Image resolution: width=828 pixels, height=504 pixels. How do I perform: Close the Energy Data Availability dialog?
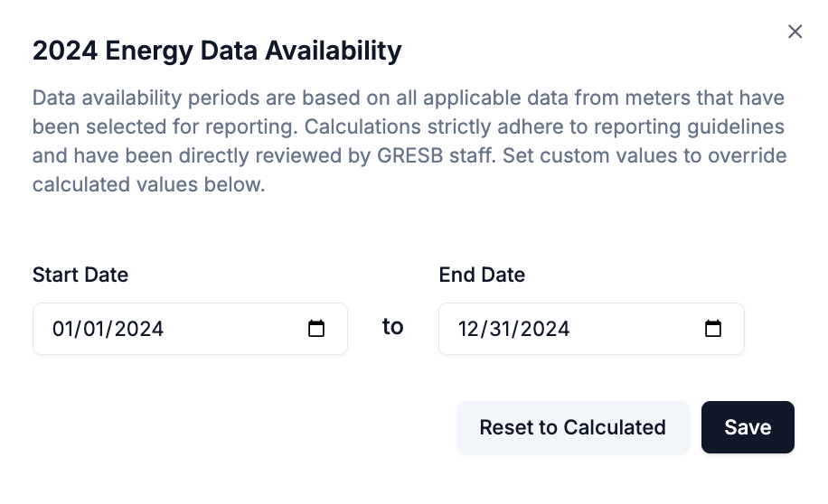click(x=795, y=32)
